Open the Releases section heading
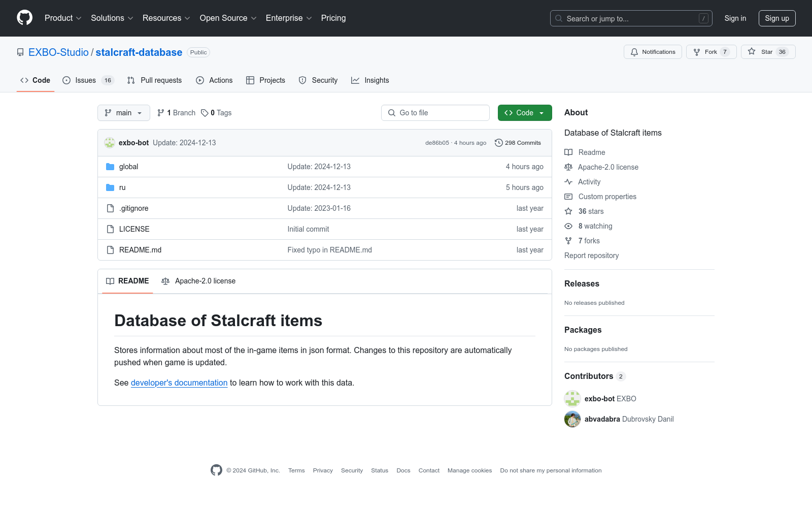This screenshot has width=812, height=508. tap(582, 283)
